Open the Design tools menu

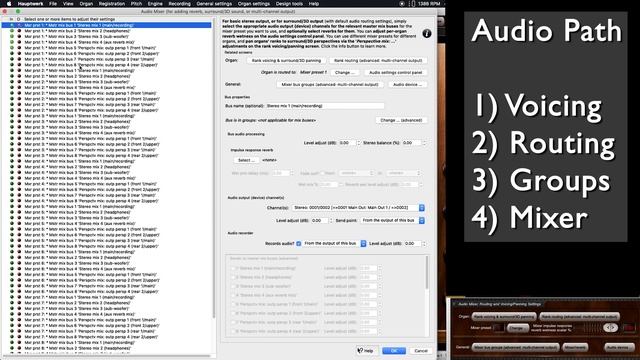[289, 4]
